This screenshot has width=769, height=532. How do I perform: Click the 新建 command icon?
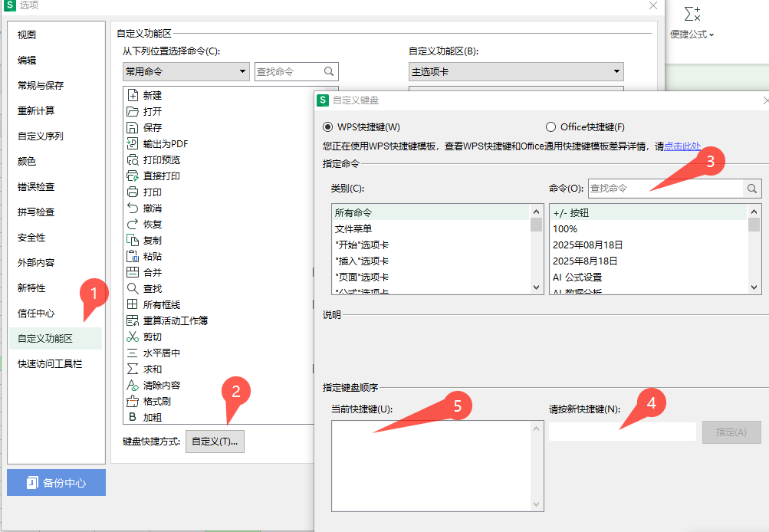coord(133,95)
